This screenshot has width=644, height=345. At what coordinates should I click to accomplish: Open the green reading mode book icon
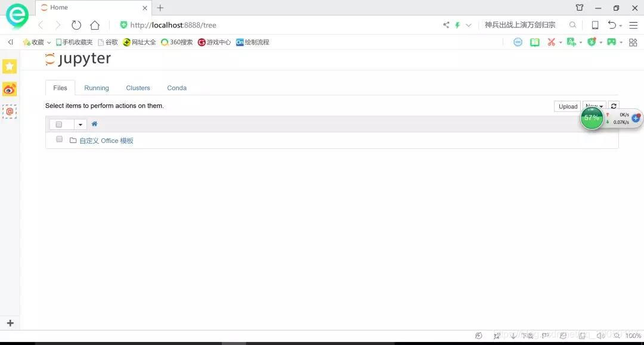point(535,42)
